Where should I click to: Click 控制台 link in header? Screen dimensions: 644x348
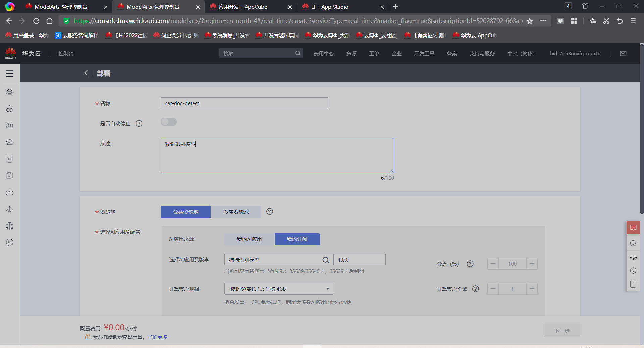click(66, 54)
